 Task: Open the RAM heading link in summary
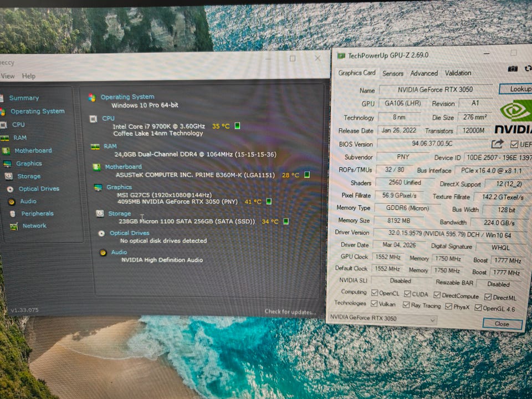[x=110, y=146]
